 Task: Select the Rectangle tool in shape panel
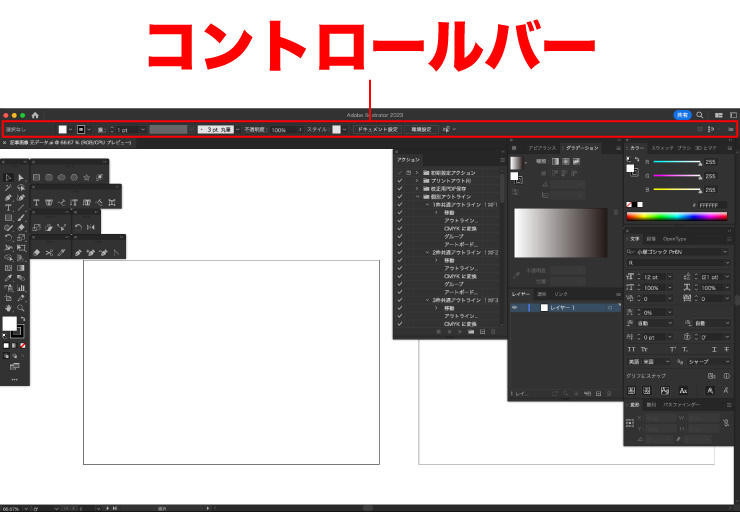tap(36, 177)
